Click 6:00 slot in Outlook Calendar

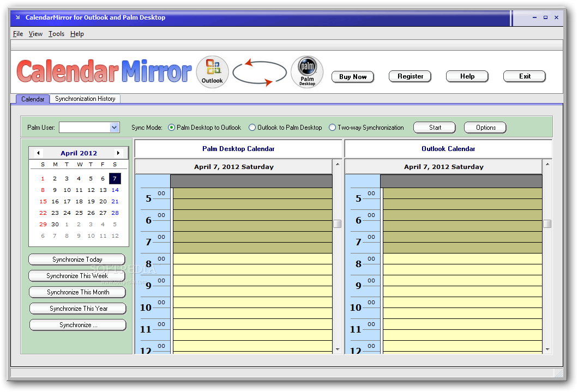click(x=462, y=215)
